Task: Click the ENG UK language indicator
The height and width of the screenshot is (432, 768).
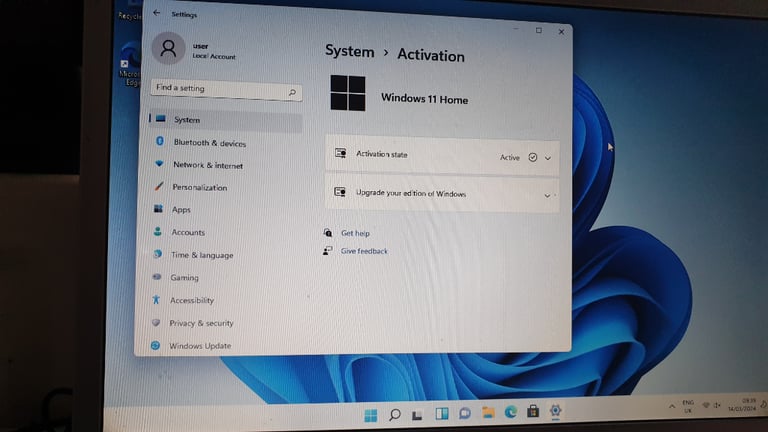Action: [x=688, y=406]
